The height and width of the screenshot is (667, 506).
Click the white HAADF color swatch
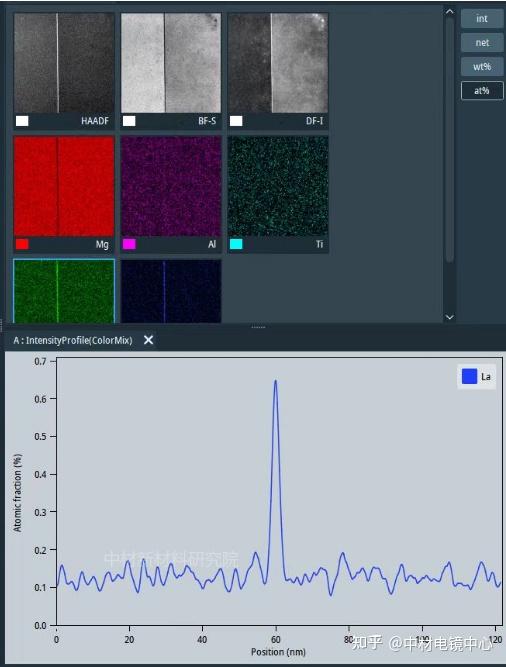[x=22, y=121]
